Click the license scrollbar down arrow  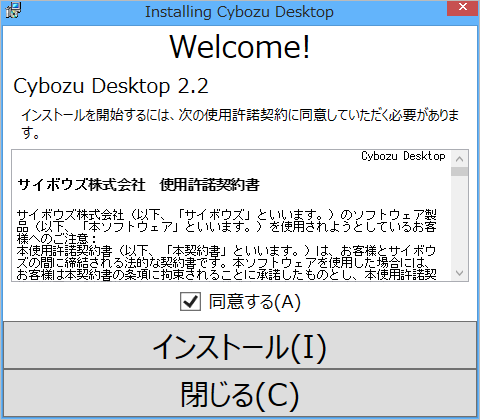click(460, 273)
